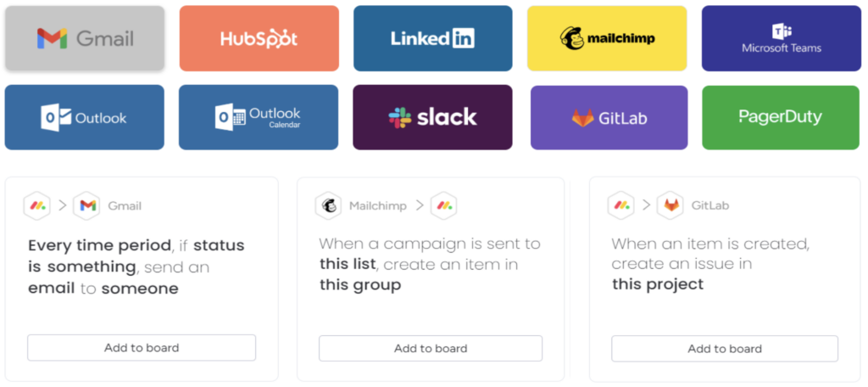This screenshot has width=868, height=387.
Task: Add the GitLab recipe to board
Action: (x=725, y=349)
